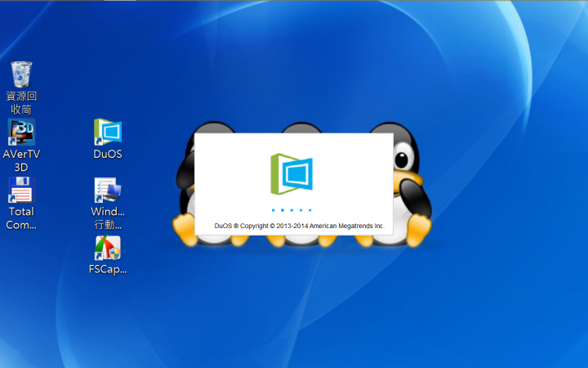Click the 資源回收筒 label under the bin

click(x=21, y=103)
